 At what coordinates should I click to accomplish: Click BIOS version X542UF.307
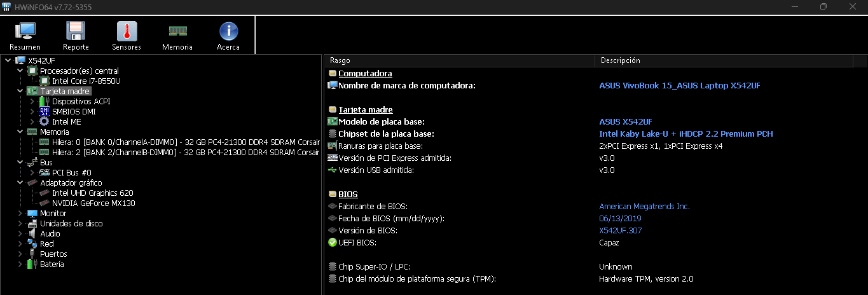[621, 230]
